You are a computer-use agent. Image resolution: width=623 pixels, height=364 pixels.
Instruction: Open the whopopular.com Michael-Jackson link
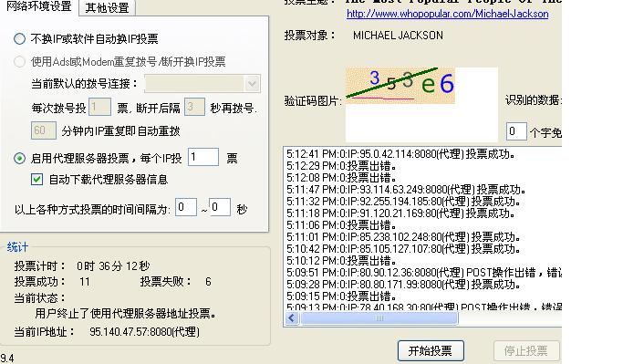(x=447, y=14)
